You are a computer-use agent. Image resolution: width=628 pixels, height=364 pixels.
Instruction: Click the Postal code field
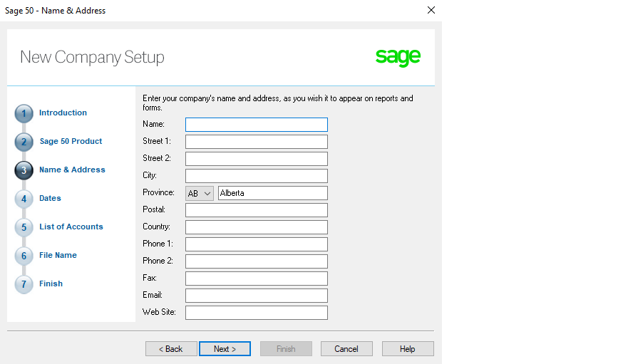257,210
